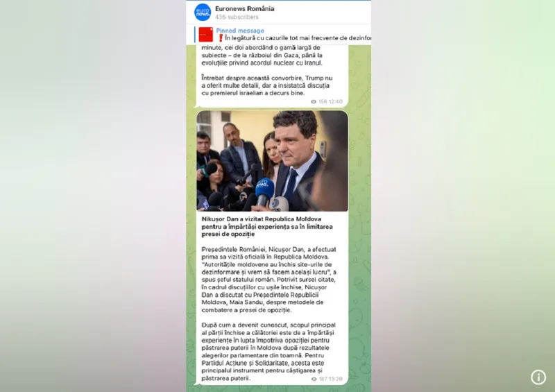
Task: Click the eye views icon beside 187
Action: [314, 379]
